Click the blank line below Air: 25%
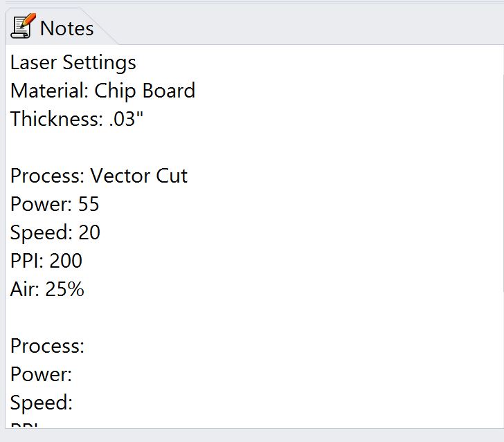 point(254,317)
